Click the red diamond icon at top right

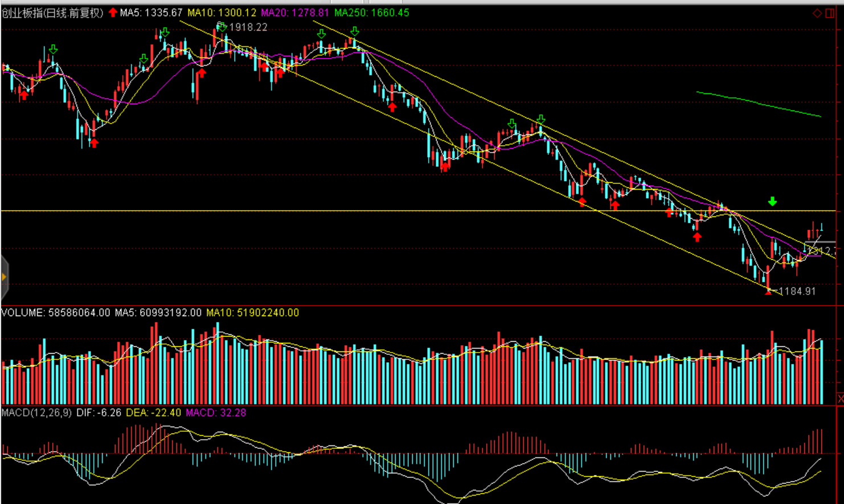[817, 13]
